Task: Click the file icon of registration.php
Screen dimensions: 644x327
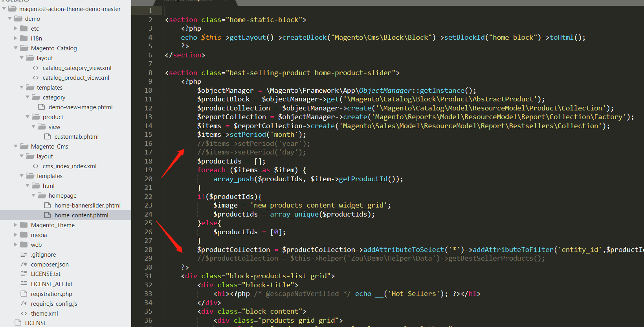Action: (x=24, y=294)
